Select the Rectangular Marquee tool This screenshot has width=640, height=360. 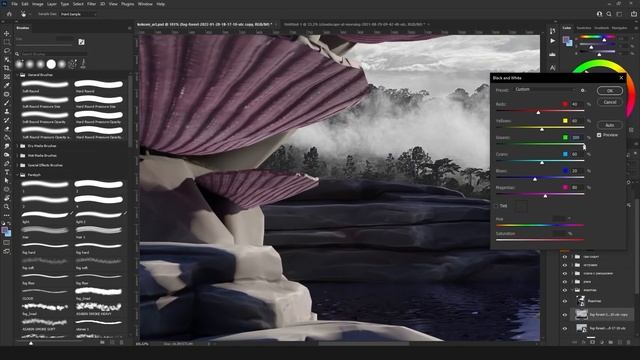[x=7, y=42]
